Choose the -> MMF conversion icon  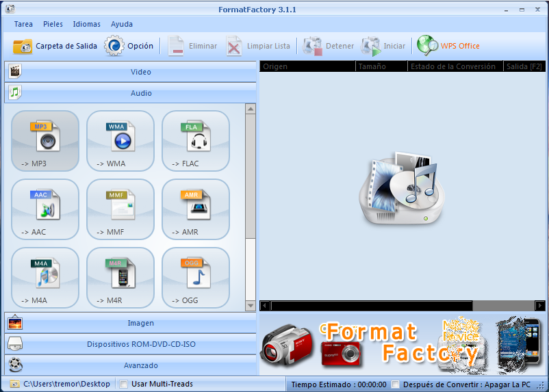coord(120,209)
